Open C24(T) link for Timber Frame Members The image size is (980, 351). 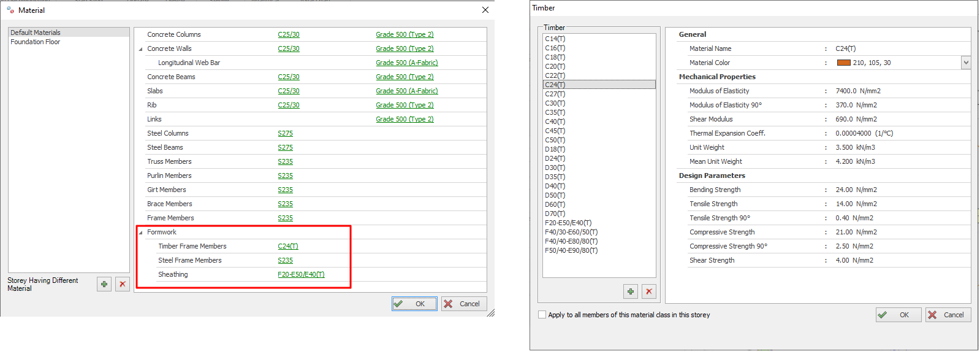(287, 246)
